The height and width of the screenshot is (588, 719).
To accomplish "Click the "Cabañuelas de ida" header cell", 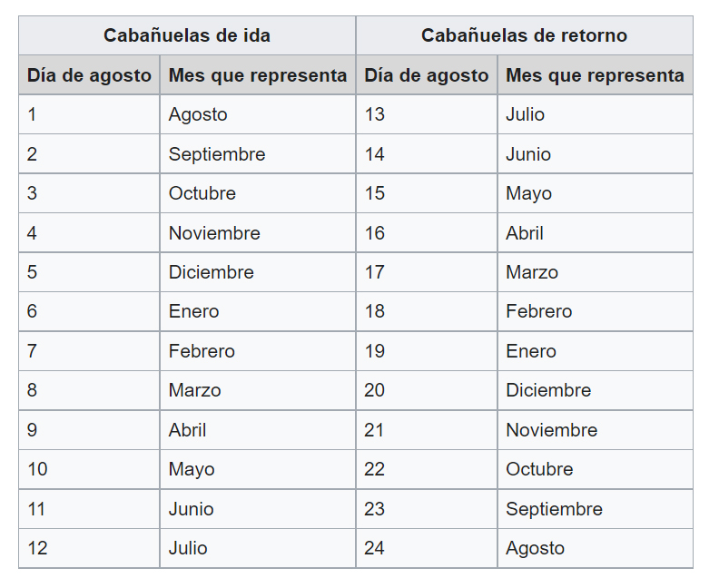I will point(186,35).
